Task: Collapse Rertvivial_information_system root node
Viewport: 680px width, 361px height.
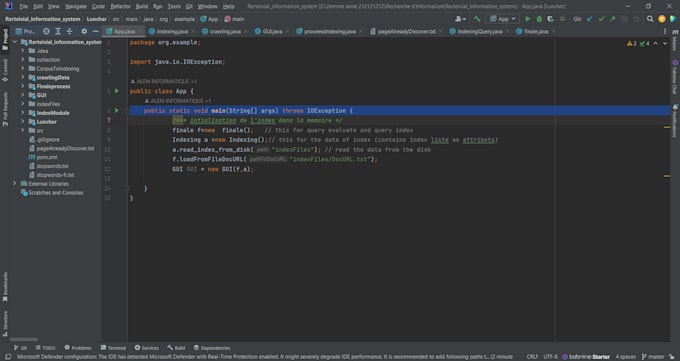Action: pyautogui.click(x=15, y=42)
